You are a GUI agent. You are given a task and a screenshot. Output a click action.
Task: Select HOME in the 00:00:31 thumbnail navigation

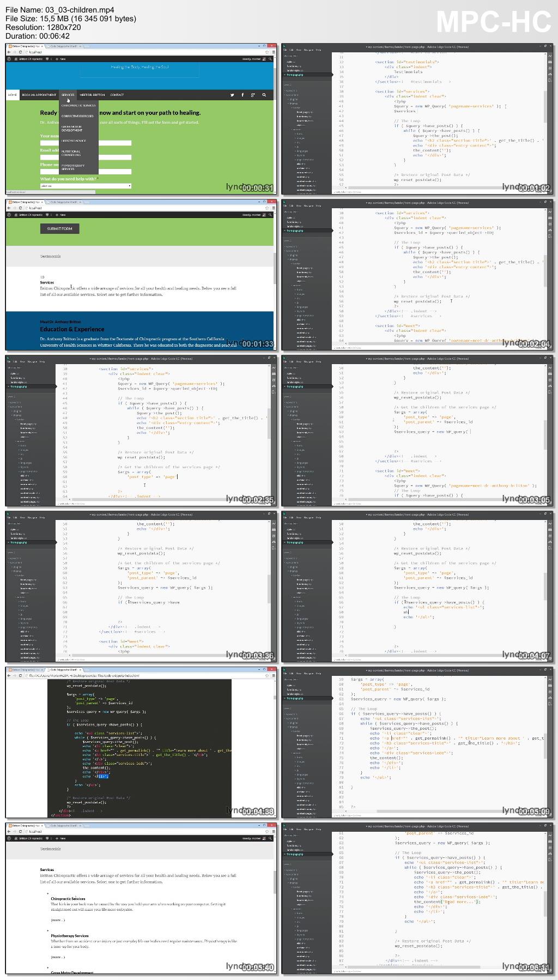pos(13,95)
